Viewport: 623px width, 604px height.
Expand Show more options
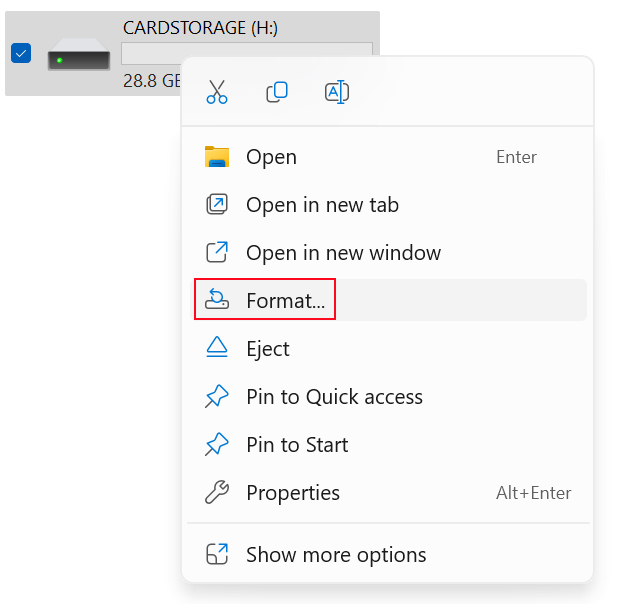click(336, 555)
